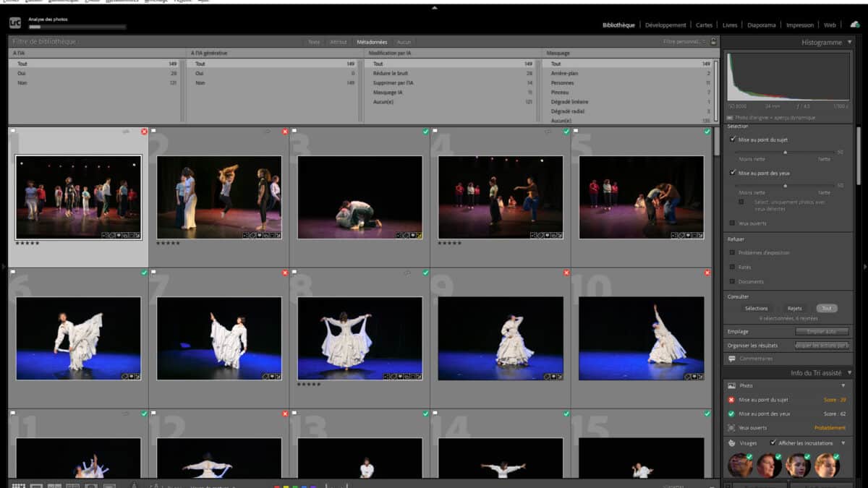Screen dimensions: 868x488
Task: Click the right panel collapse arrow
Action: [x=864, y=267]
